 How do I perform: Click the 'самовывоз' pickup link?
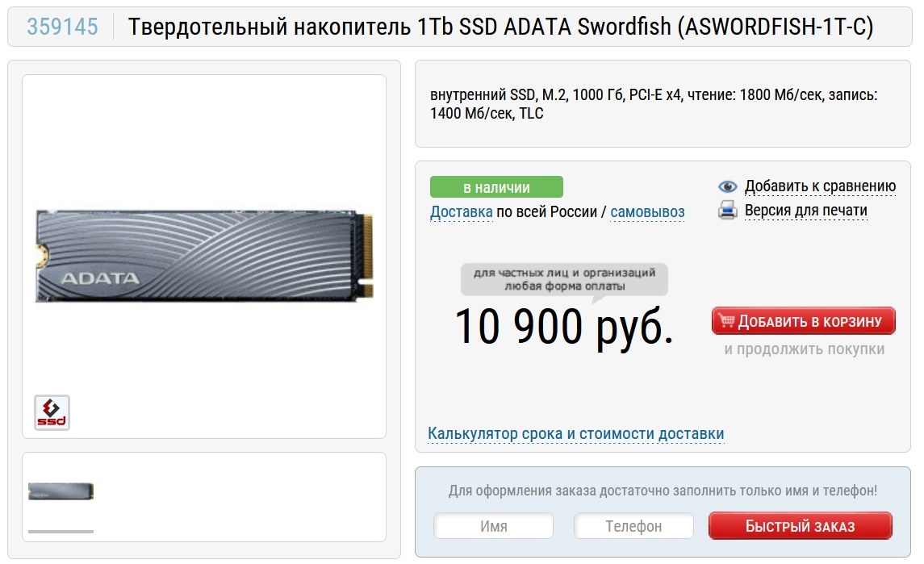click(647, 211)
